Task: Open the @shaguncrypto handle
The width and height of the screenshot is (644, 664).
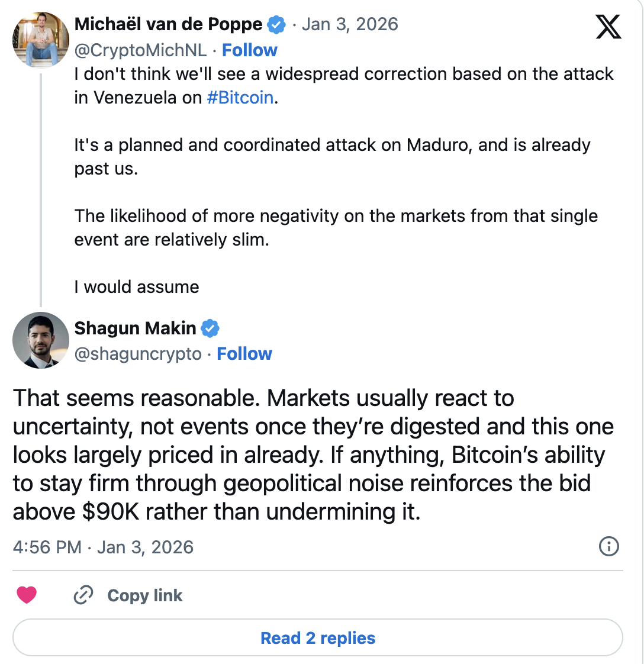Action: click(x=138, y=354)
